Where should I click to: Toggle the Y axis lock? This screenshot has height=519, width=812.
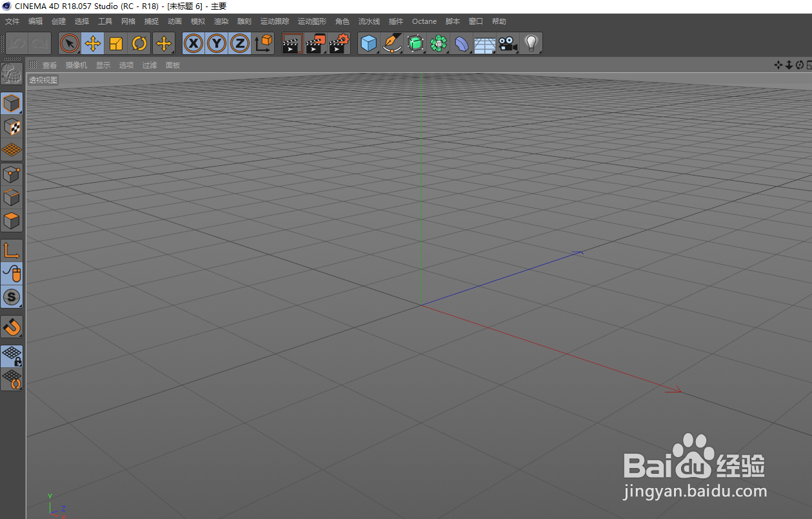click(x=217, y=43)
